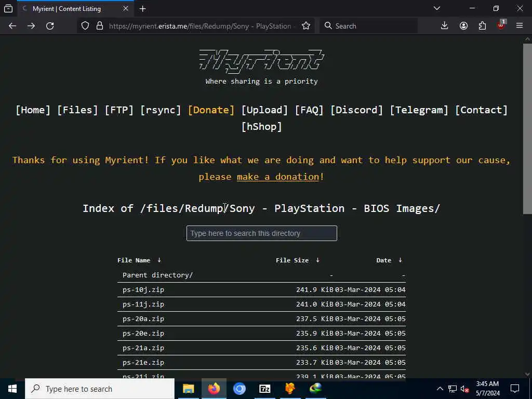Open File Explorer from the taskbar
Viewport: 532px width, 399px height.
pyautogui.click(x=188, y=389)
